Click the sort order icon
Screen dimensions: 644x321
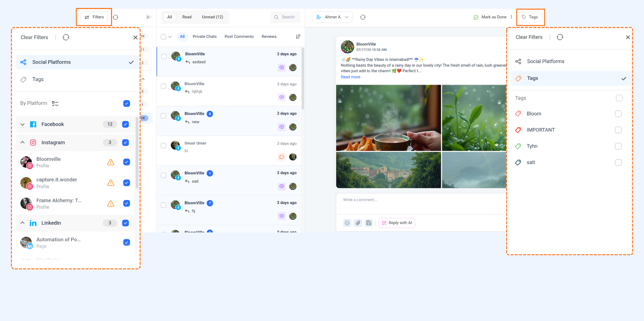point(298,36)
